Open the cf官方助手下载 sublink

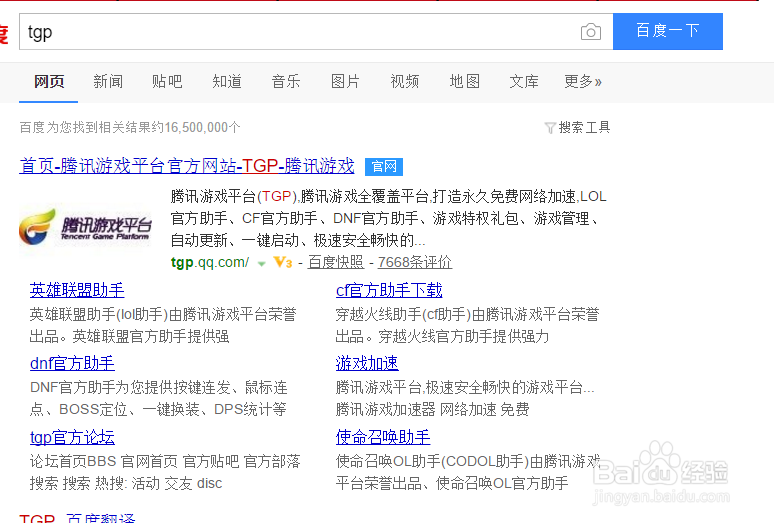click(x=389, y=290)
